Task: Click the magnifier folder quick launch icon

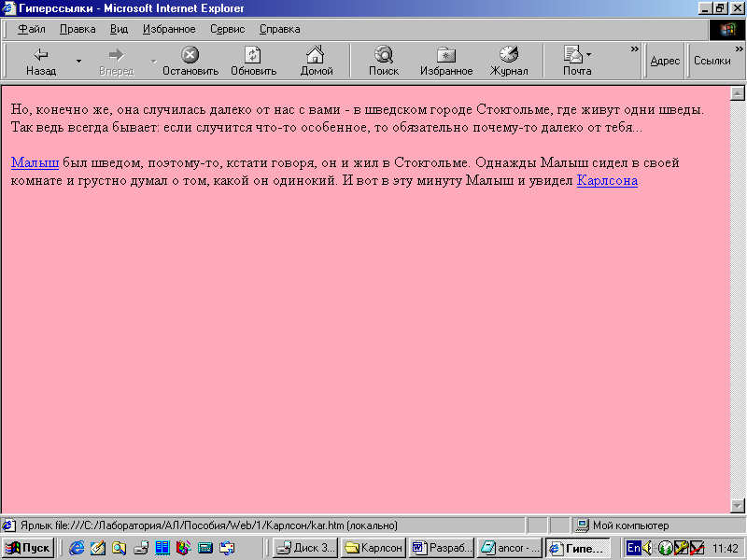Action: coord(120,548)
